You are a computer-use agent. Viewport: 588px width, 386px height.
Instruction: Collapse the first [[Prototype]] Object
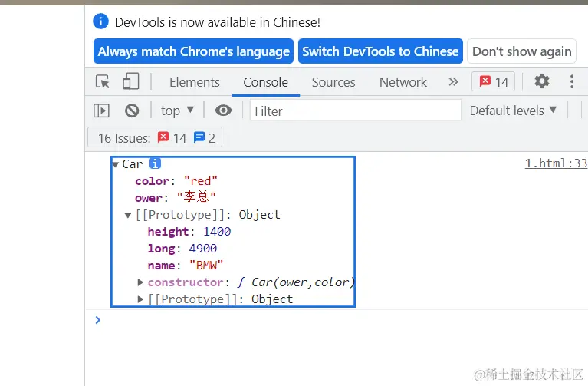[x=128, y=215]
